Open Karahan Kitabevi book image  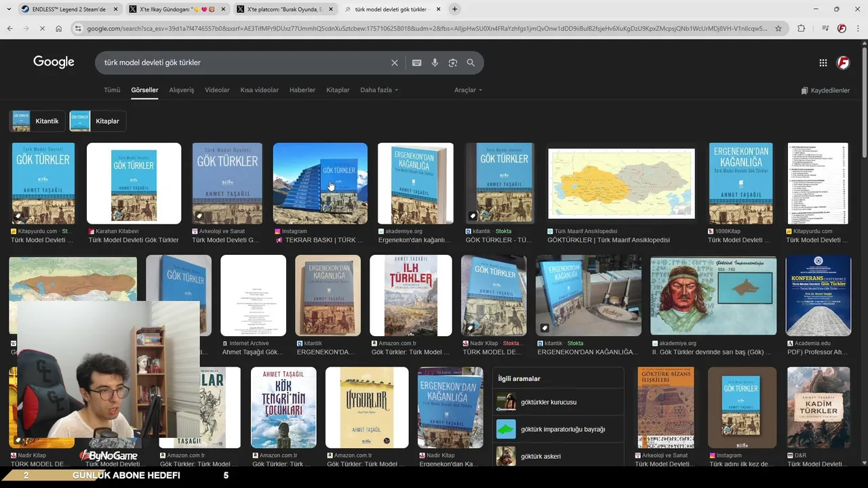134,184
